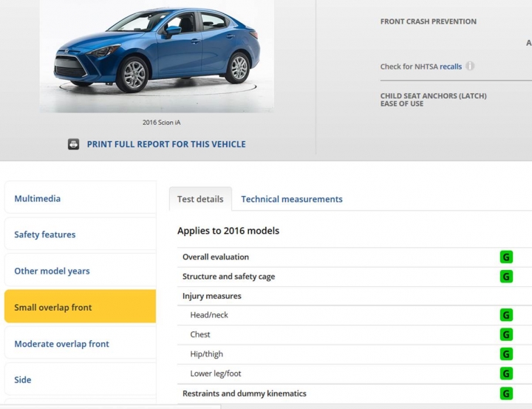
Task: Go to Other model years section
Action: click(x=80, y=271)
